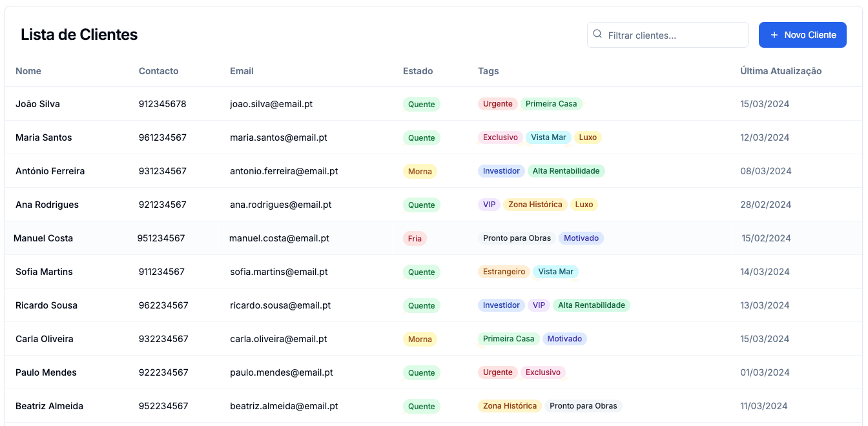Open email antonio.ferreira@email.pt
Image resolution: width=868 pixels, height=426 pixels.
pyautogui.click(x=284, y=171)
